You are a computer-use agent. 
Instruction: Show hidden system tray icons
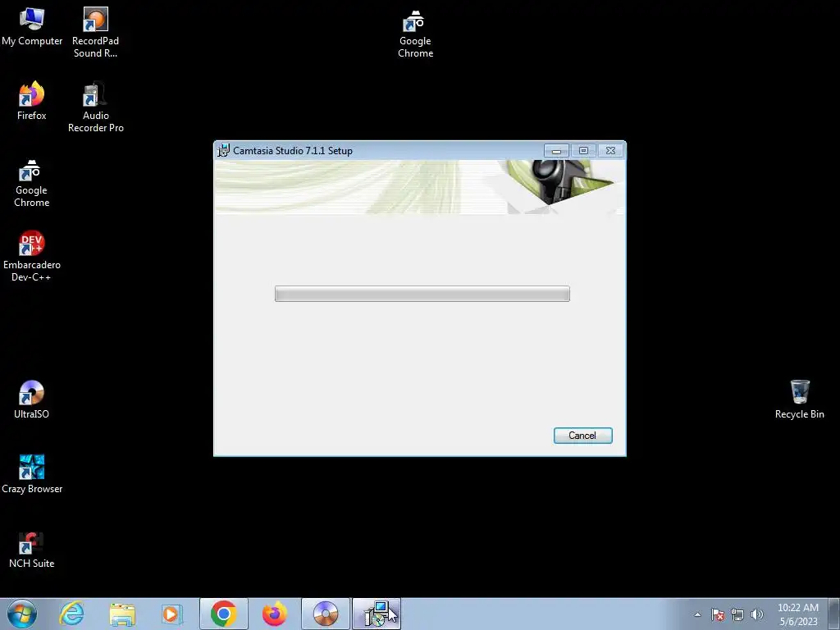[x=697, y=614]
